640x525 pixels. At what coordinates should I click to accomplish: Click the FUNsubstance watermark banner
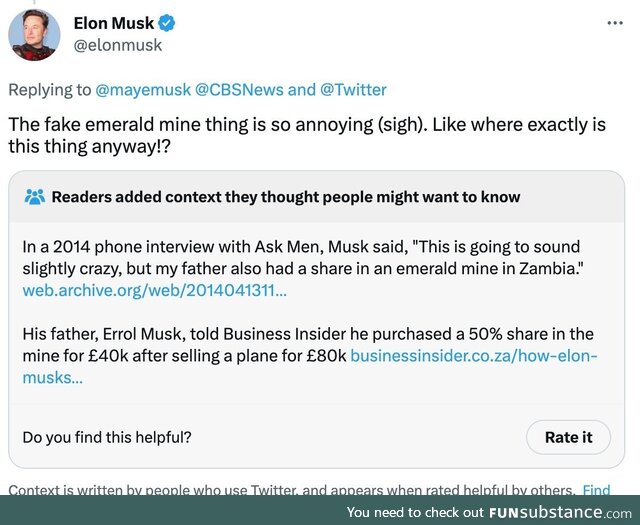pyautogui.click(x=489, y=512)
